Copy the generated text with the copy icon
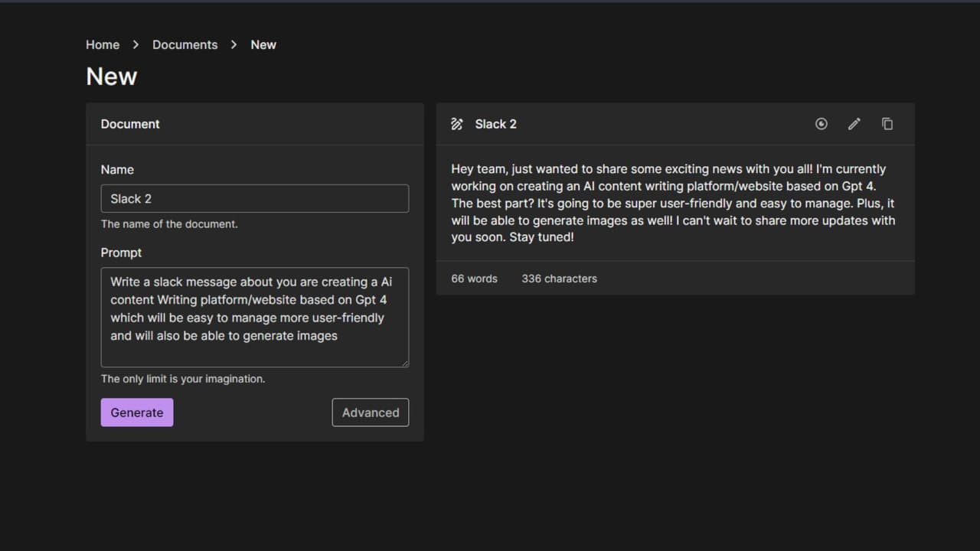 [x=887, y=124]
